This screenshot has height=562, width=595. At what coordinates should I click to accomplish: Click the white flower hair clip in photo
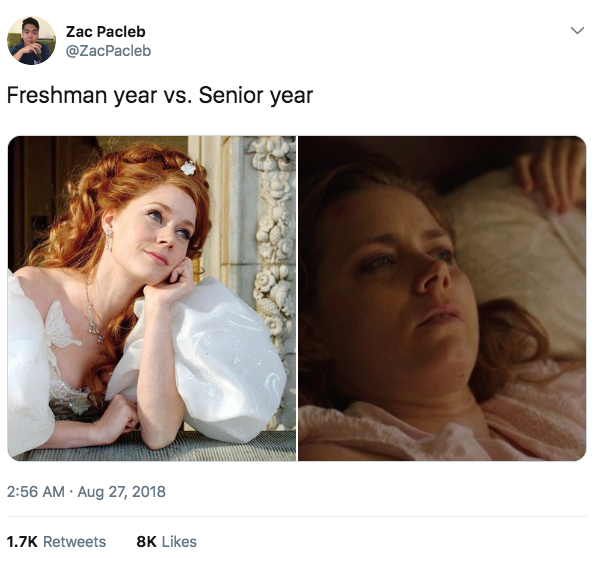[x=188, y=168]
